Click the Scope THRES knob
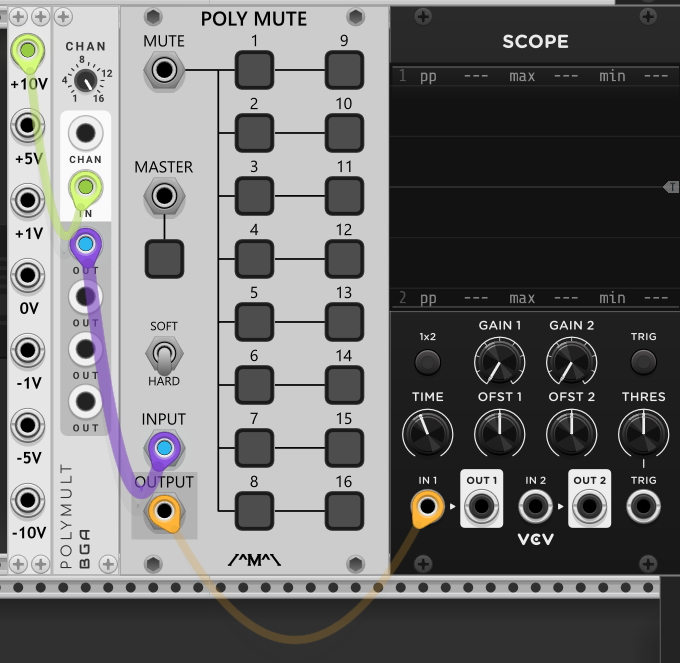Screen dimensions: 680x663 click(x=643, y=432)
